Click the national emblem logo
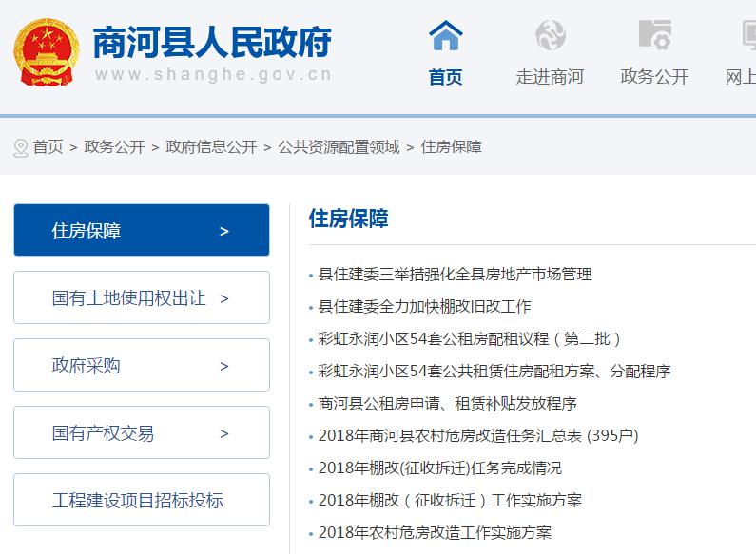Viewport: 756px width, 554px height. (x=47, y=52)
